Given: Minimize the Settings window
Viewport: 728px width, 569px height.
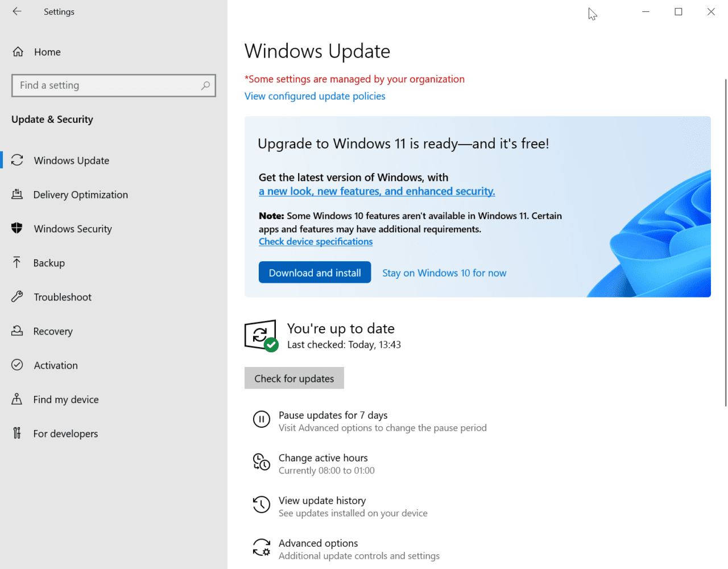Looking at the screenshot, I should pos(646,11).
